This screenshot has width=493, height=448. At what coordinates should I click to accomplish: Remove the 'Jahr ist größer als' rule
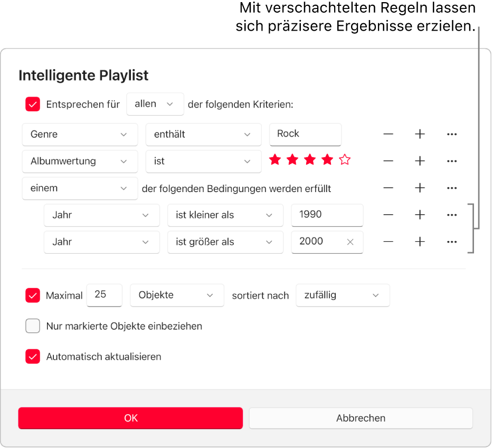(x=388, y=242)
